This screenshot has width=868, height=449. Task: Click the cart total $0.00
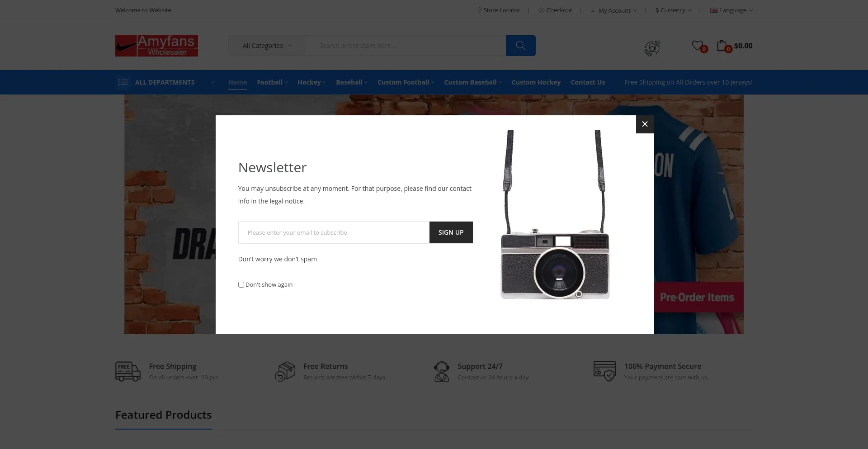(743, 46)
